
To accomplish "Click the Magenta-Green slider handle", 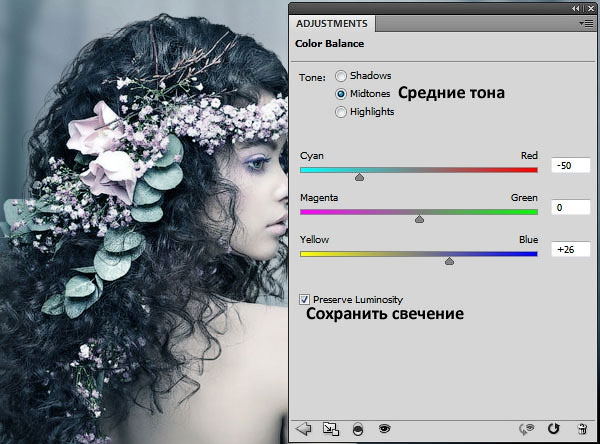I will pyautogui.click(x=419, y=219).
